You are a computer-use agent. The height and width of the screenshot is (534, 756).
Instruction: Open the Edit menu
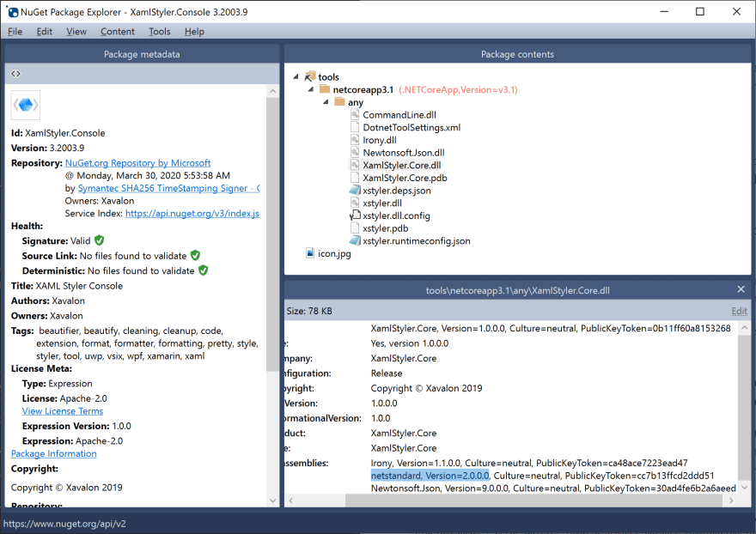point(45,31)
